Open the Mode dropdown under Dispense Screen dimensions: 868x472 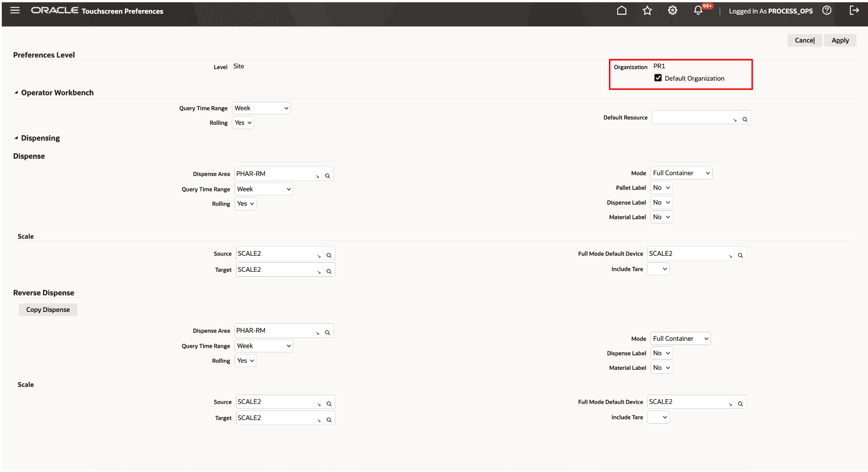tap(680, 173)
